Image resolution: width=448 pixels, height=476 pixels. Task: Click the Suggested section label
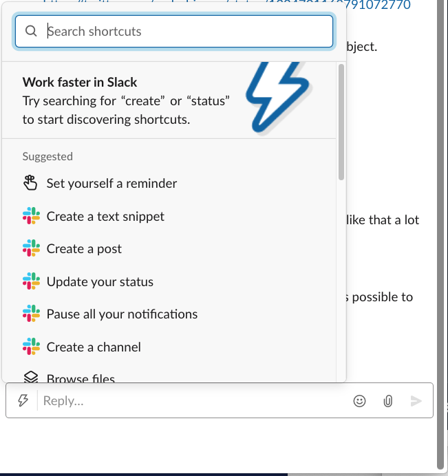[47, 156]
